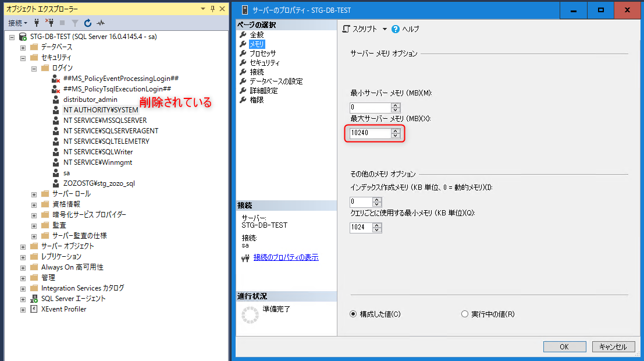The image size is (644, 361).
Task: Click the クエリごとに使用する最小メモリ field showing 1024
Action: [x=361, y=228]
